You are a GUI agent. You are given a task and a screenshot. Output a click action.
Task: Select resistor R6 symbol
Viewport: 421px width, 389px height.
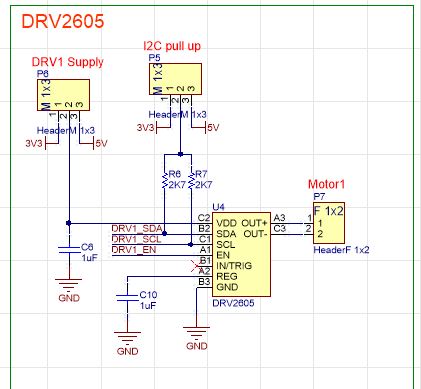[164, 180]
